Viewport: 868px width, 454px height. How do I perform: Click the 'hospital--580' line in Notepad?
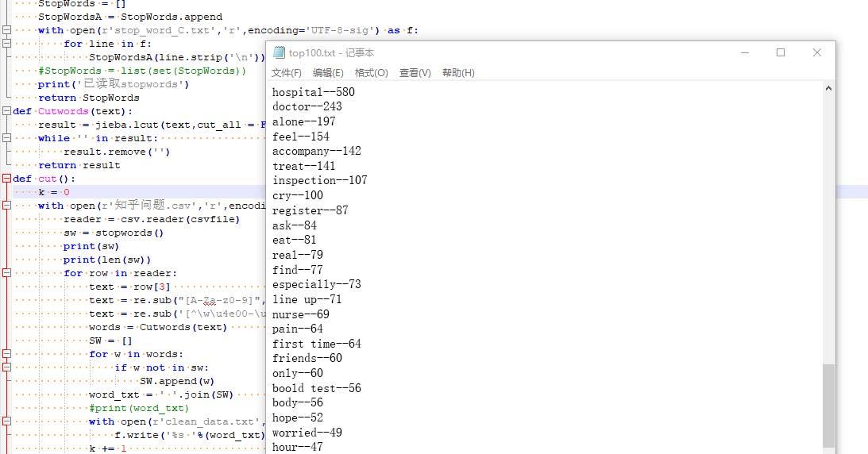point(314,92)
